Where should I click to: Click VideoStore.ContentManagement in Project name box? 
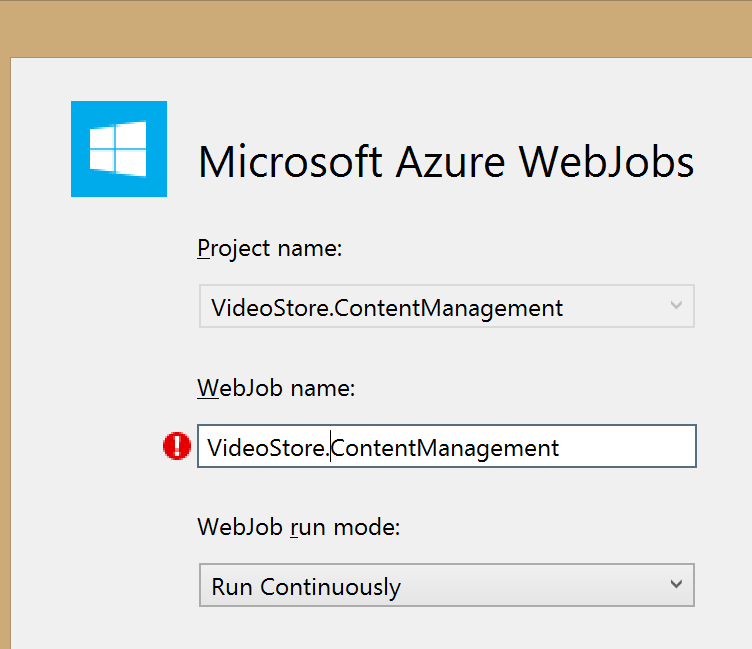387,308
